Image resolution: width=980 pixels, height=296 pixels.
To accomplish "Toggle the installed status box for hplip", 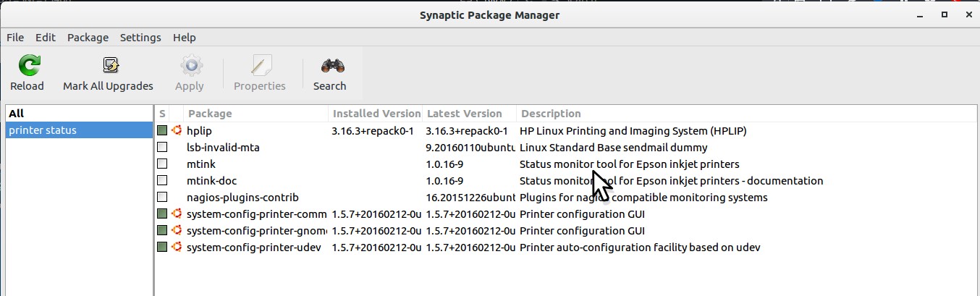I will click(x=162, y=131).
